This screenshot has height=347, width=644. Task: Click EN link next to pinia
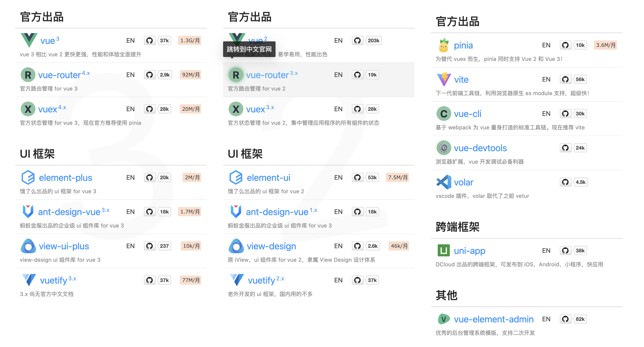pos(546,45)
